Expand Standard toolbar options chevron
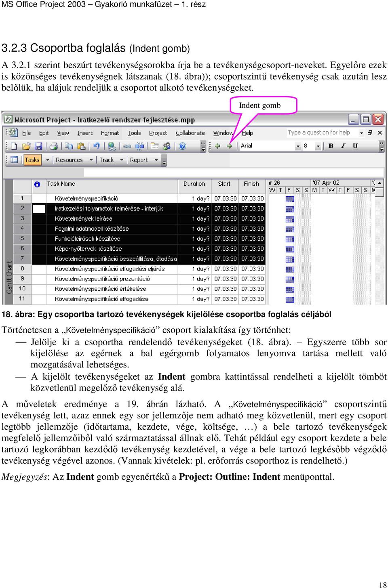 tap(203, 146)
